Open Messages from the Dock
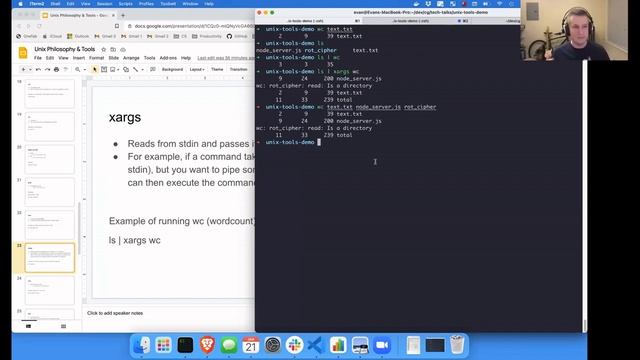 coord(229,345)
